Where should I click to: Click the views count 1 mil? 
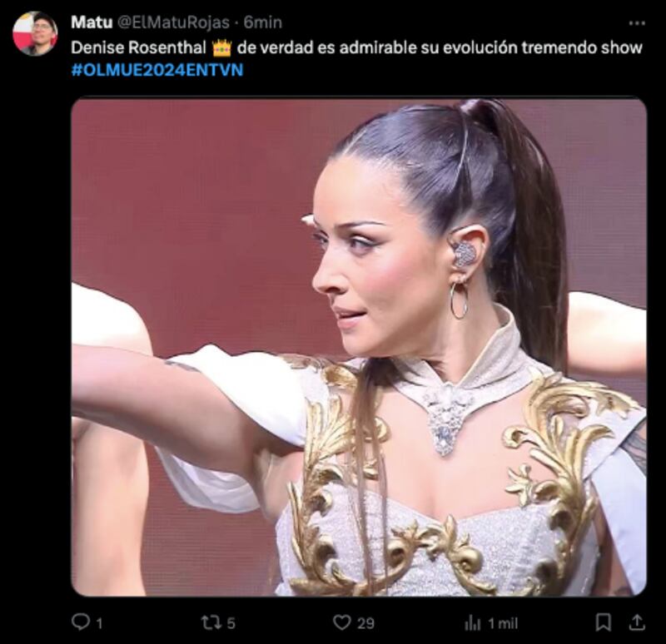(x=503, y=624)
